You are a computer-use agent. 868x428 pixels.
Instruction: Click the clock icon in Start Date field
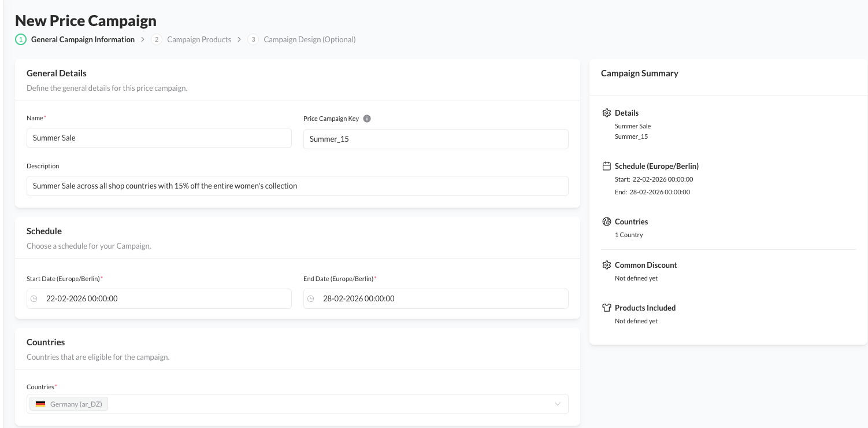pos(34,299)
